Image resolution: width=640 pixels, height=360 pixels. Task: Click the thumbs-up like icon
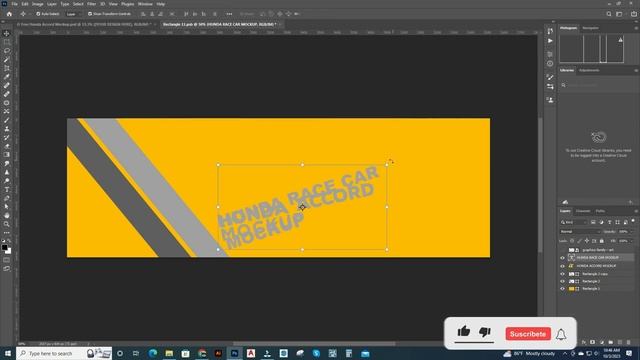coord(464,331)
